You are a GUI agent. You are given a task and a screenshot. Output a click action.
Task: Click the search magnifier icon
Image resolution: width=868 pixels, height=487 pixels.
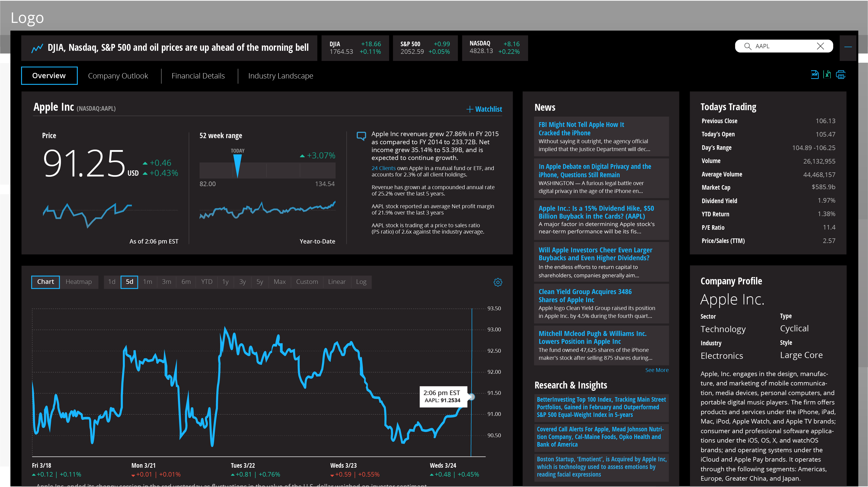[748, 46]
